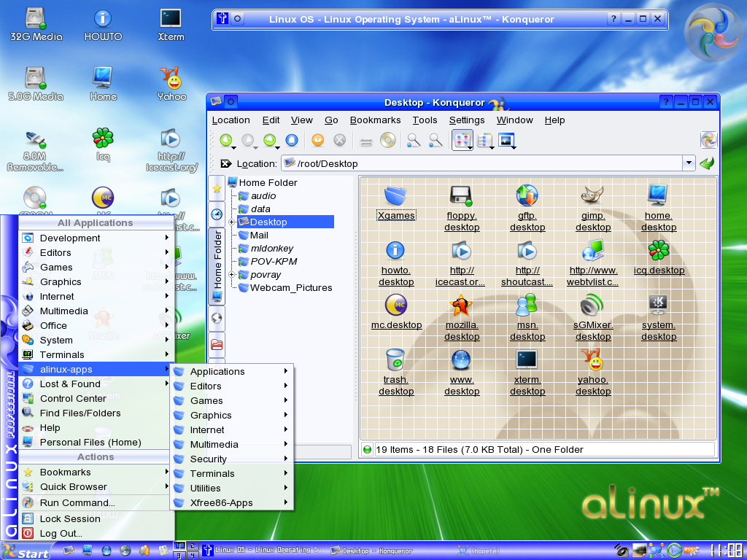Viewport: 747px width, 560px height.
Task: Expand Multimedia submenu in main menu
Action: [97, 311]
